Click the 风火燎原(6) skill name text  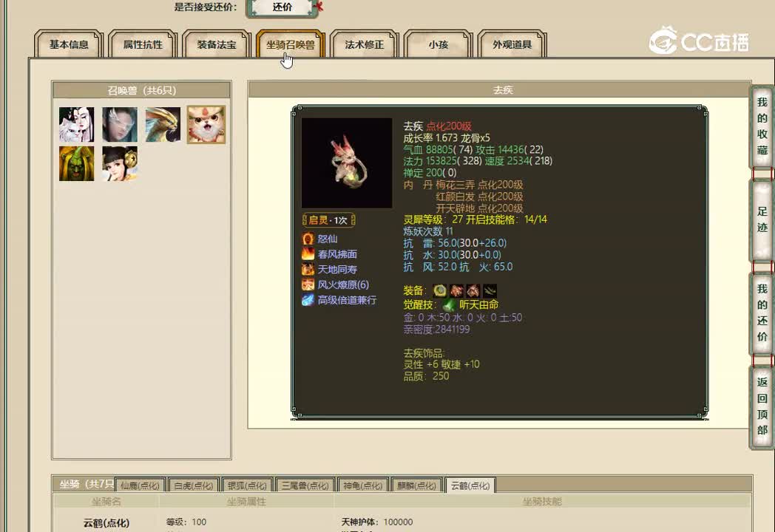pos(343,284)
